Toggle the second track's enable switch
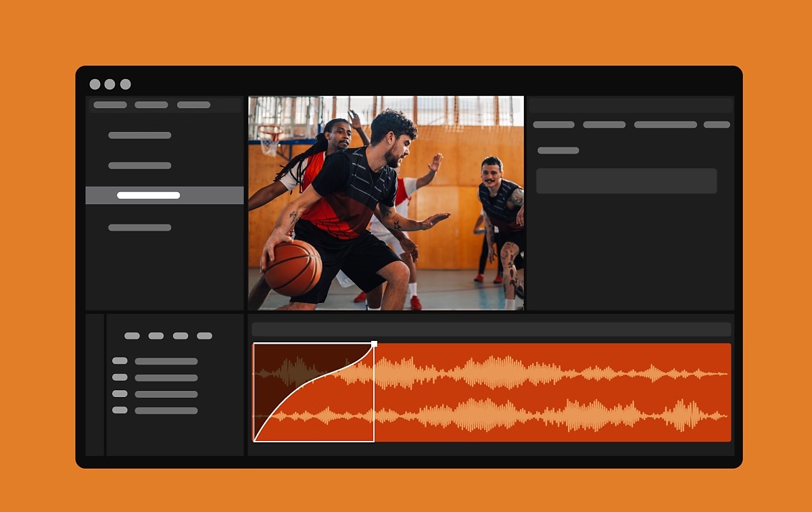The width and height of the screenshot is (812, 512). point(120,377)
